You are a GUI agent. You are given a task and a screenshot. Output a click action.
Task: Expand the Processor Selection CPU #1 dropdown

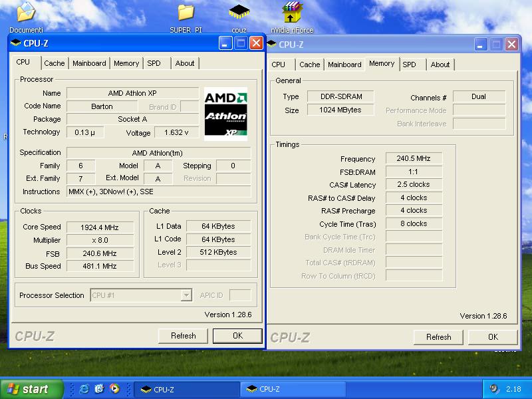click(186, 295)
